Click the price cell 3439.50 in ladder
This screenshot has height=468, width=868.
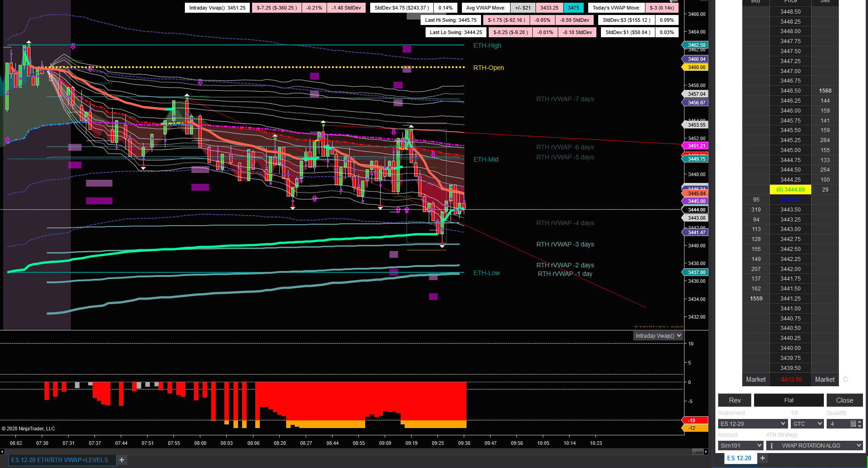(790, 368)
